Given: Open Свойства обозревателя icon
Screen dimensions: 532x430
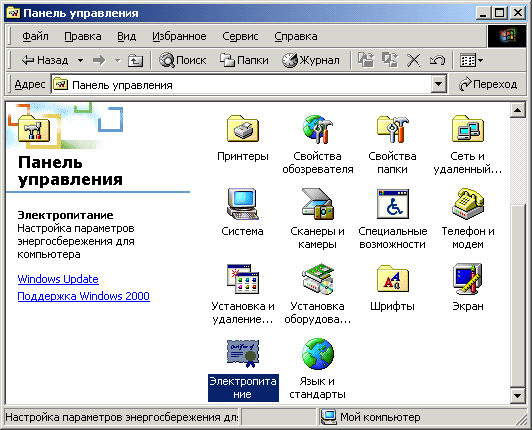Looking at the screenshot, I should (318, 129).
